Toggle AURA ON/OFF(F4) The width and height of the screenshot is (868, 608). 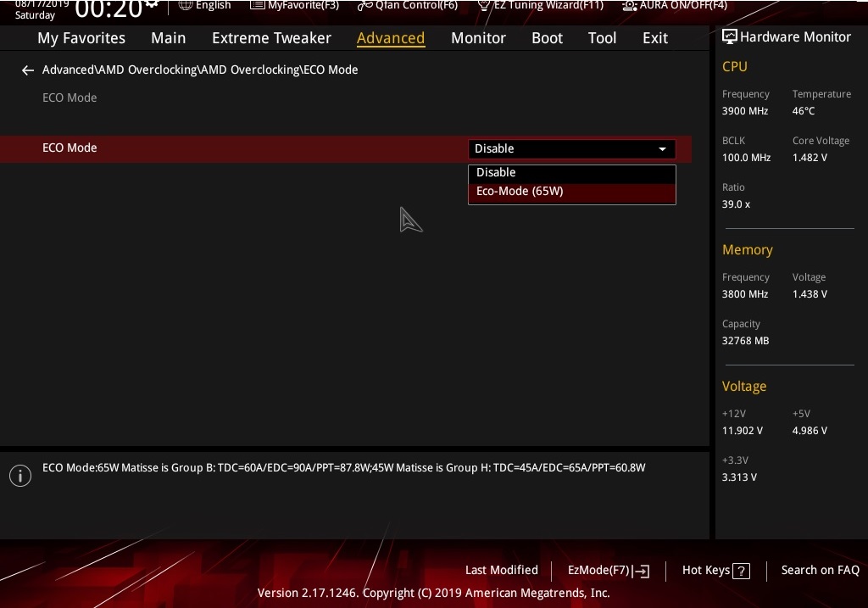click(x=675, y=6)
